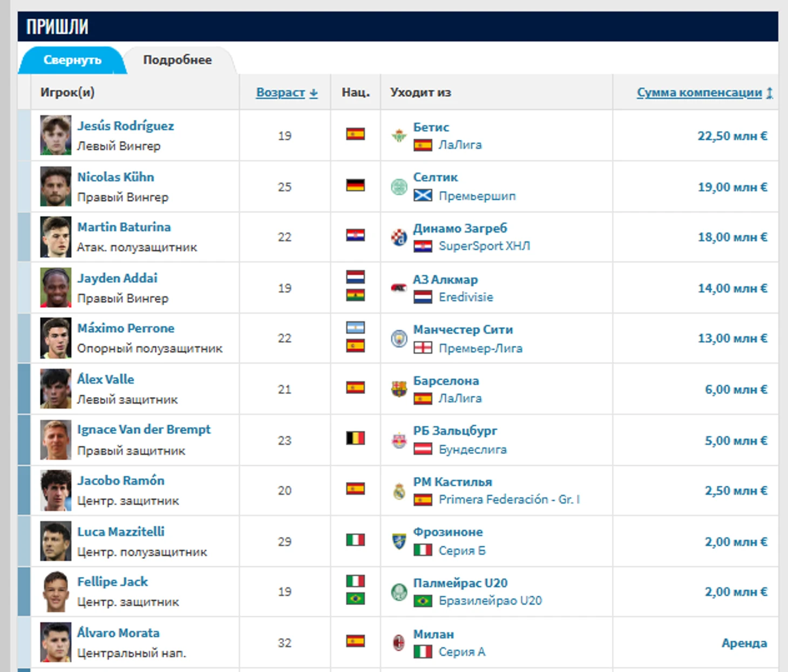
Task: Click the 14,00 млн € fee link
Action: 732,288
